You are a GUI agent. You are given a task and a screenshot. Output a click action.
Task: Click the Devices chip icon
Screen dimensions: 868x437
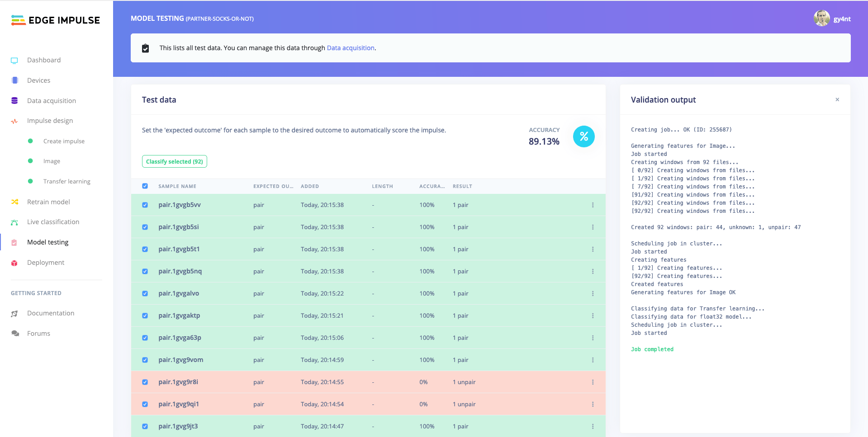(14, 80)
